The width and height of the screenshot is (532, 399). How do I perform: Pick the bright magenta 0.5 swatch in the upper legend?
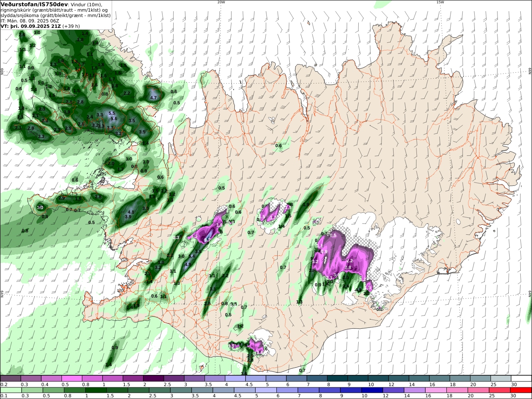71,378
